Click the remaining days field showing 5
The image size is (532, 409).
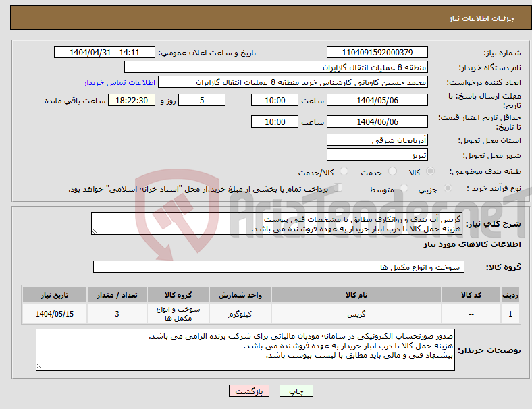pos(202,100)
